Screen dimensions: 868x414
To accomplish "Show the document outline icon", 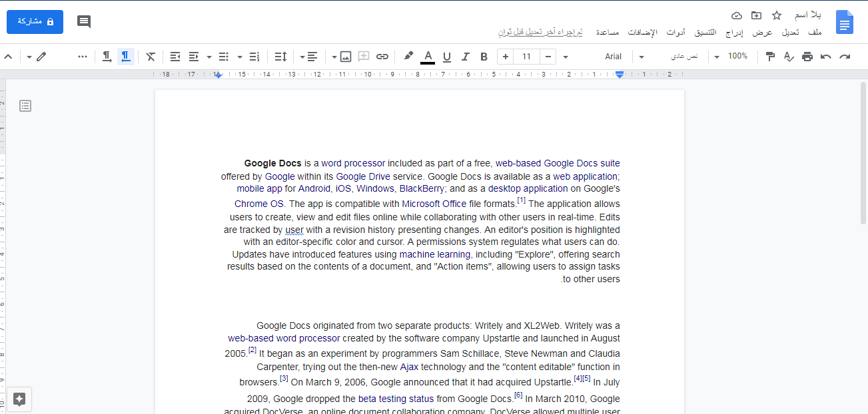I will [25, 106].
